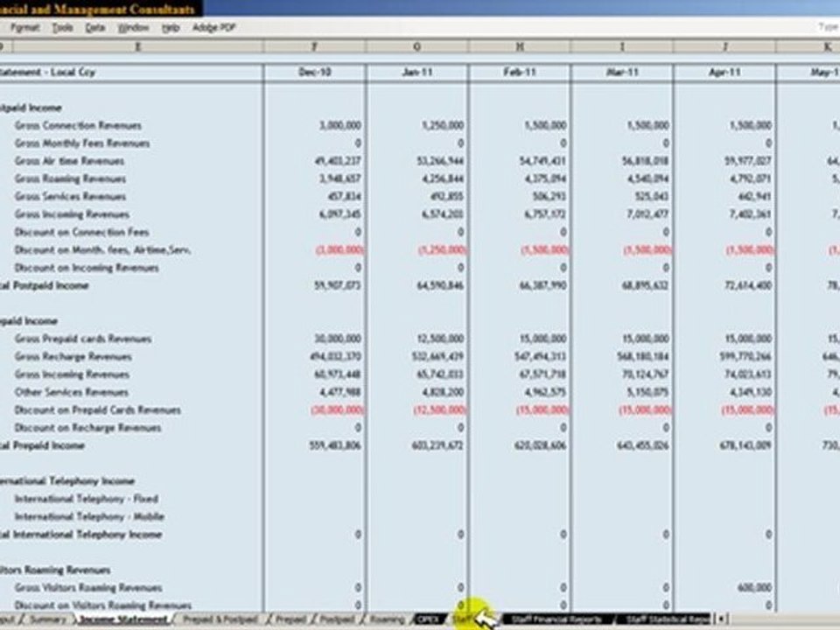Select International Telephony - Fixed label
840x630 pixels.
point(87,499)
